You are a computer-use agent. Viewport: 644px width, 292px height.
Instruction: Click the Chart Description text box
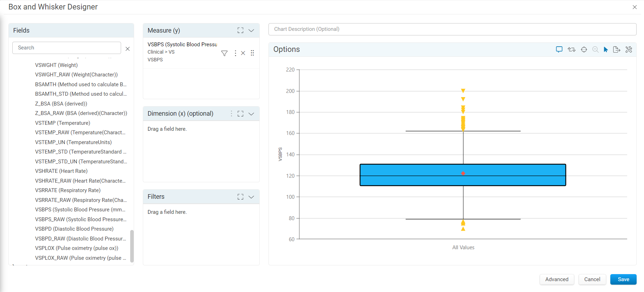[x=452, y=29]
